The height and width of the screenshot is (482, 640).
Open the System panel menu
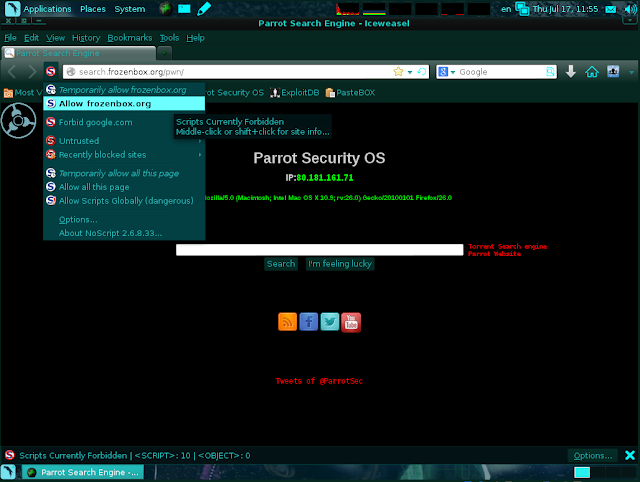coord(129,9)
